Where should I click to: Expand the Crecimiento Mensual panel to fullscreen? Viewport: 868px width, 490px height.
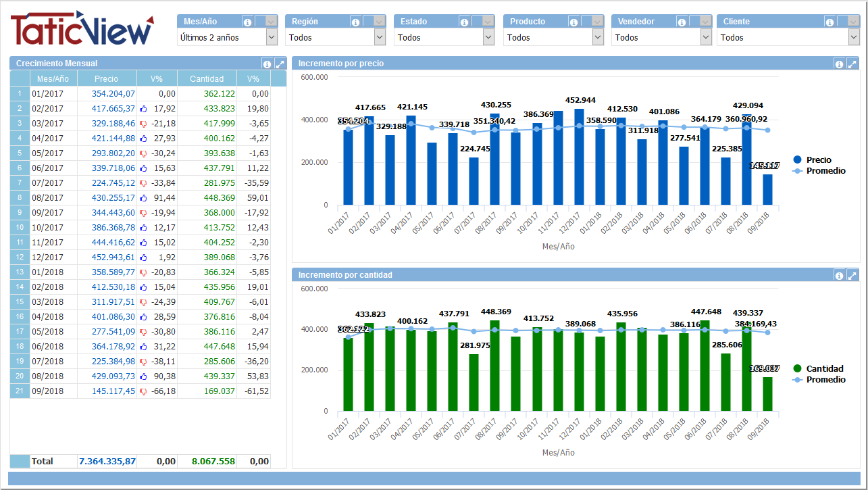tap(280, 64)
